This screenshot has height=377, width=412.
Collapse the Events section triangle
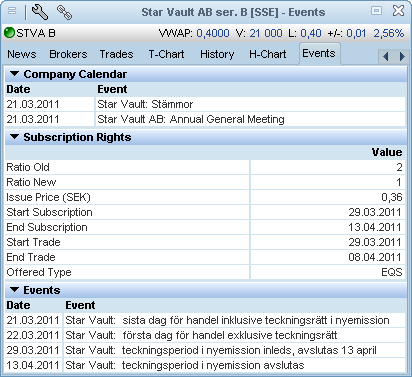pos(14,290)
